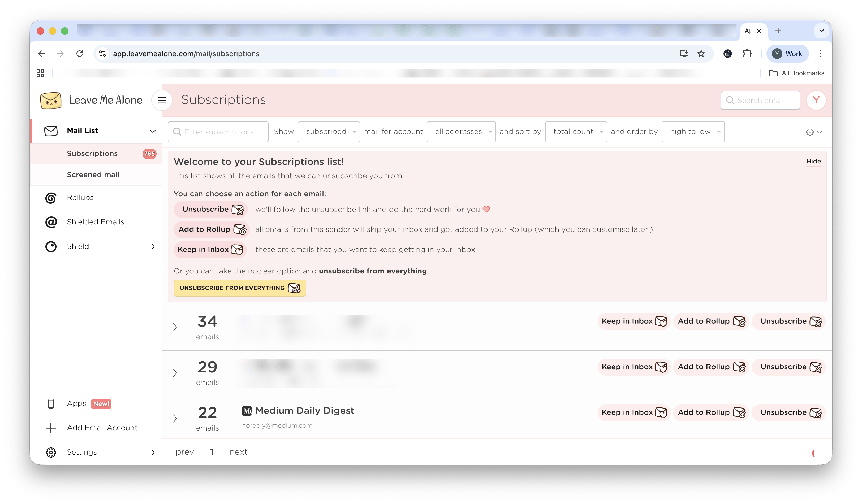Open the 'total count' sort dropdown
Viewport: 862px width, 504px height.
(x=576, y=132)
